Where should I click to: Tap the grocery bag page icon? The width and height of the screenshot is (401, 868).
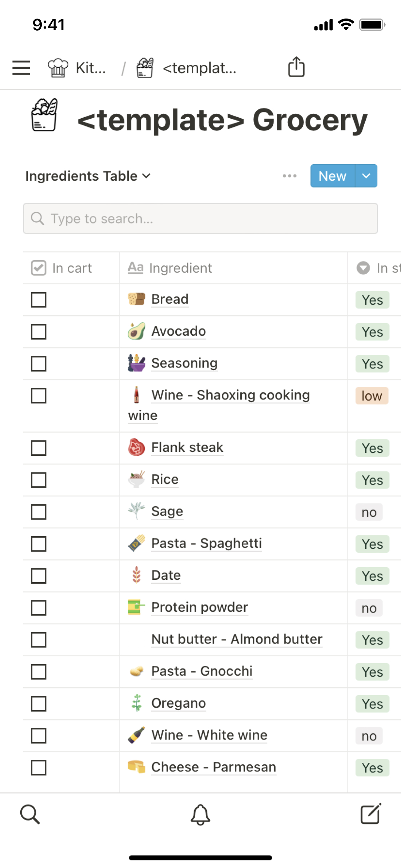coord(44,115)
